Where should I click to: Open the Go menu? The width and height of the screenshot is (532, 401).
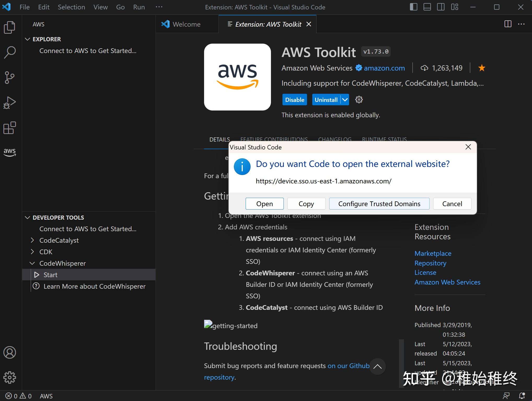120,7
